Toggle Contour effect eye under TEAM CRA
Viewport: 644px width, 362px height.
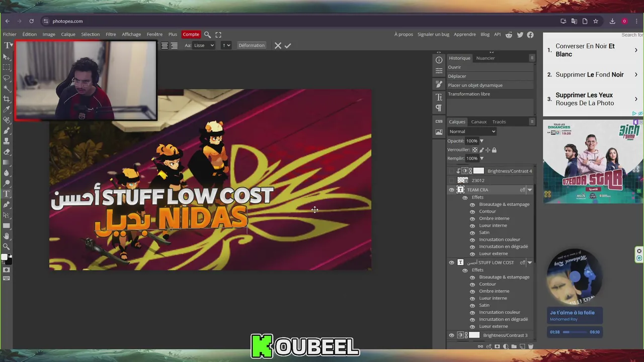[472, 212]
